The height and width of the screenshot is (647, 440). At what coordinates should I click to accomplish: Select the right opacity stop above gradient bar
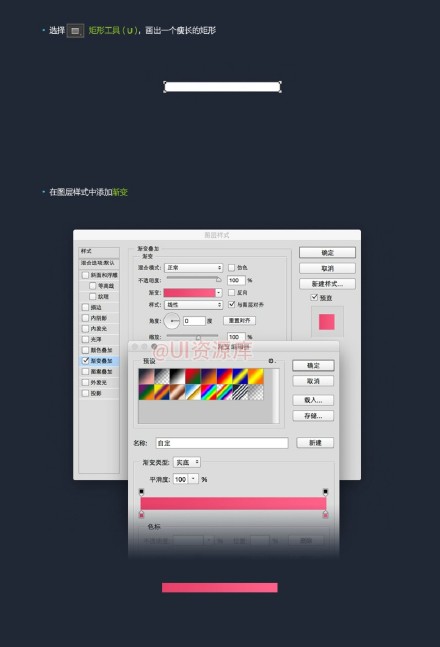coord(325,492)
